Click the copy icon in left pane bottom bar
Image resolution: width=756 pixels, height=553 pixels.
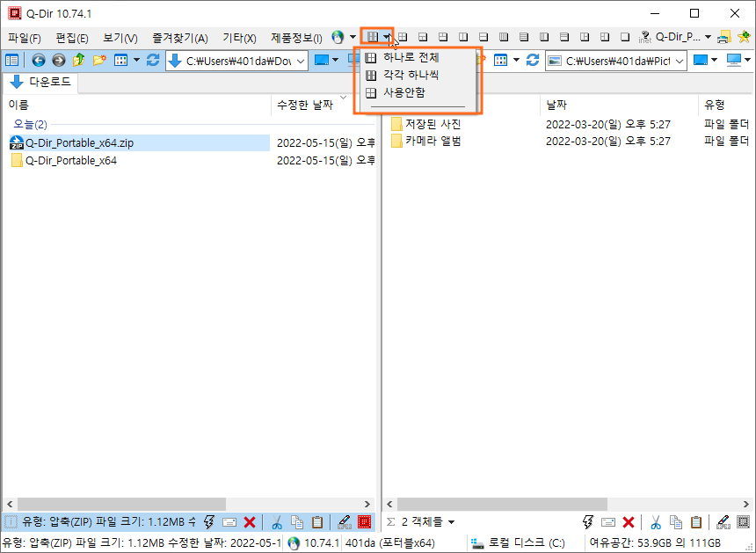[x=297, y=521]
